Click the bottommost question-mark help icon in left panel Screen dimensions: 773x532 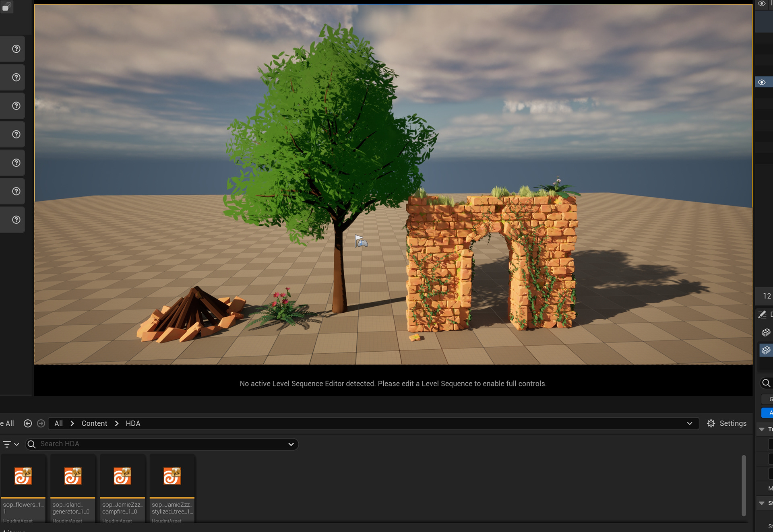pyautogui.click(x=16, y=220)
